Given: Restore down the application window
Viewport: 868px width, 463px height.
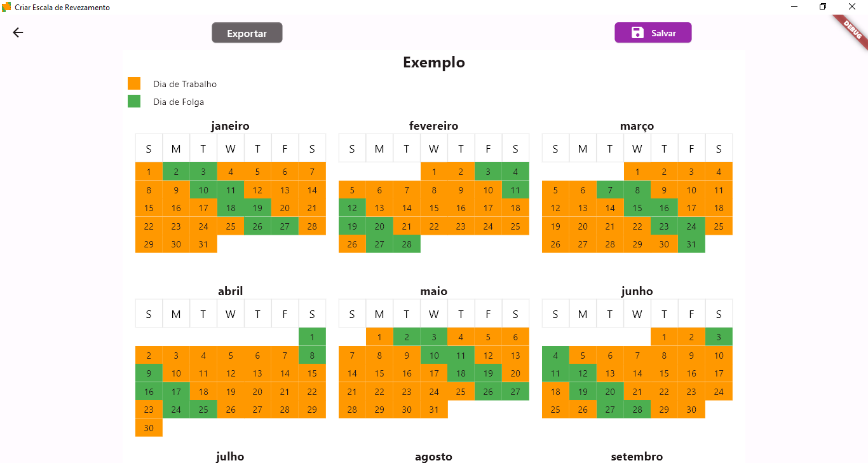Looking at the screenshot, I should 823,7.
